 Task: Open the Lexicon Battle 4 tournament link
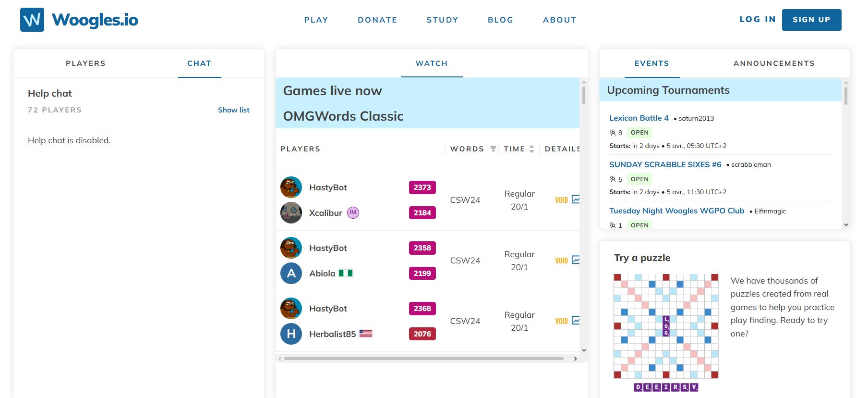tap(639, 118)
